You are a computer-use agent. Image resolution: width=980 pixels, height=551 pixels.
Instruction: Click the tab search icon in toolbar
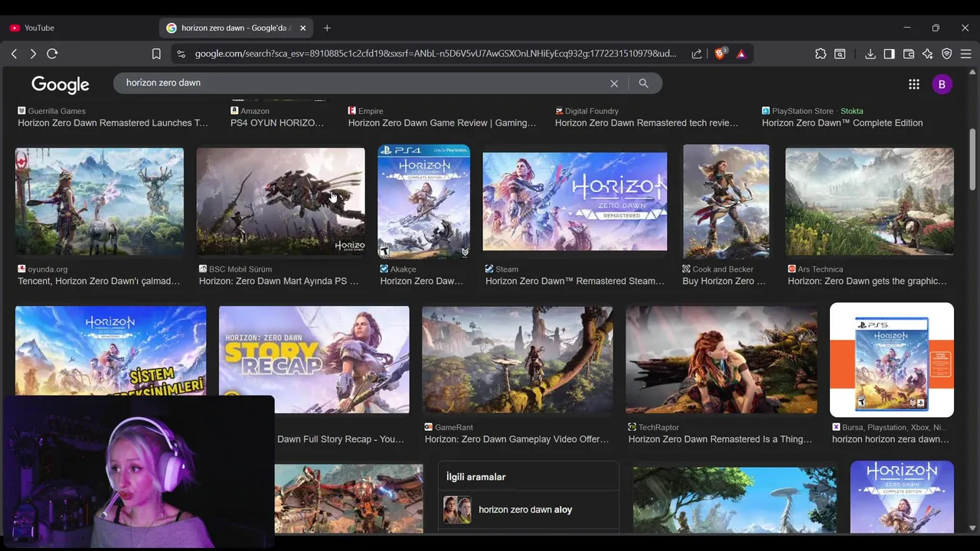840,54
